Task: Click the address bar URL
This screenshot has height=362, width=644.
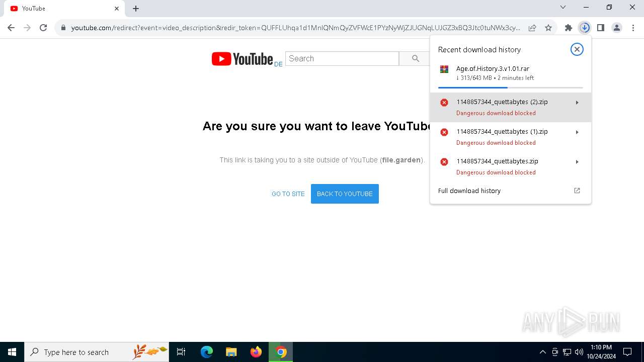Action: coord(296,28)
